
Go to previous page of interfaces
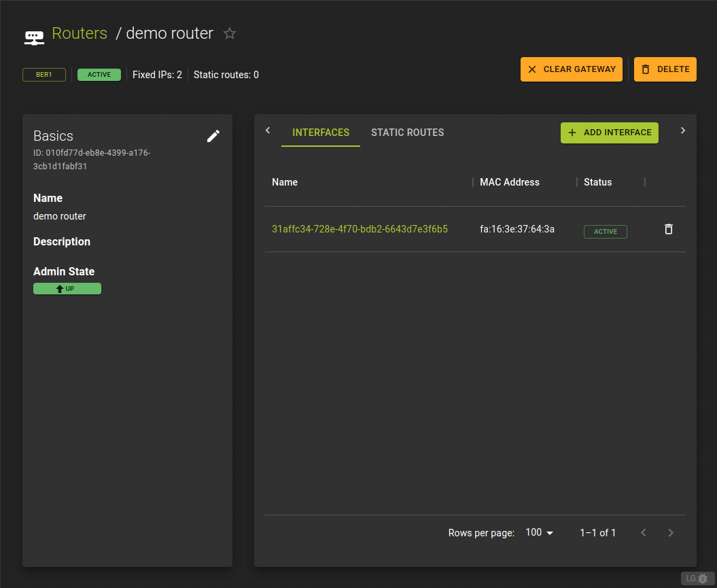[x=644, y=533]
